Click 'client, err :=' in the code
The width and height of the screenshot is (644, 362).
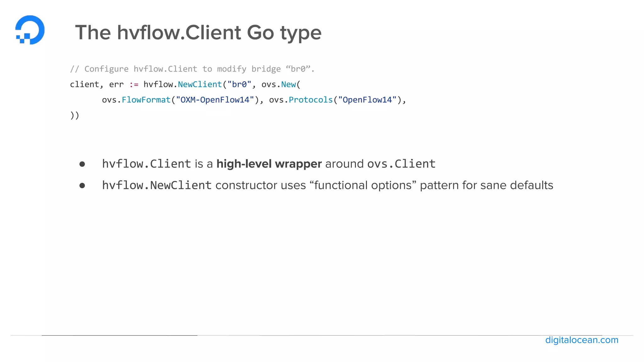[x=104, y=84]
